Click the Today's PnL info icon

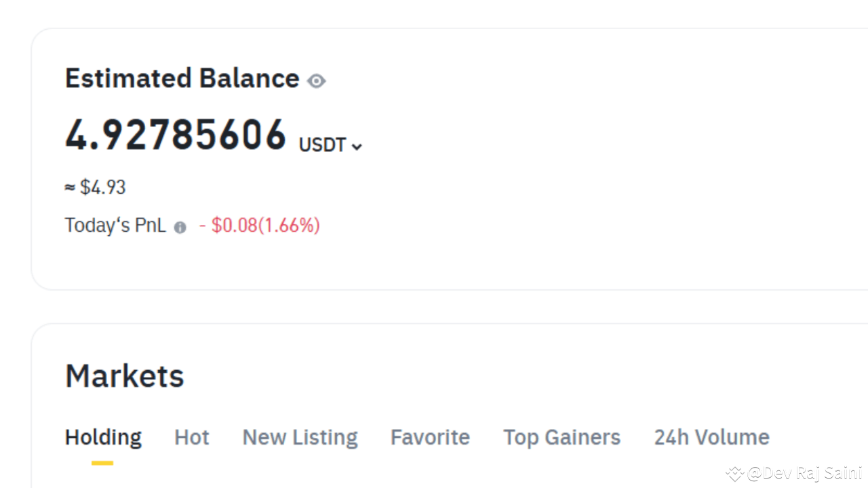pos(180,228)
